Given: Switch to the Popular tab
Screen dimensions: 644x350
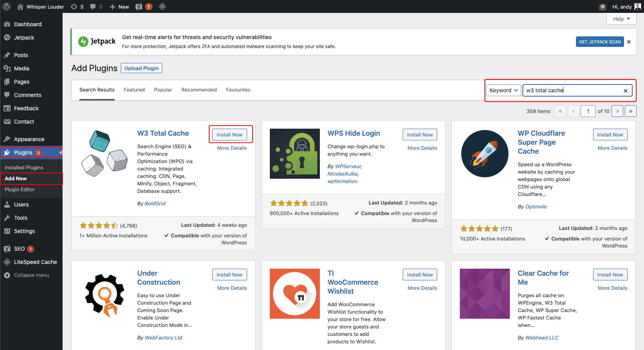Looking at the screenshot, I should (163, 90).
